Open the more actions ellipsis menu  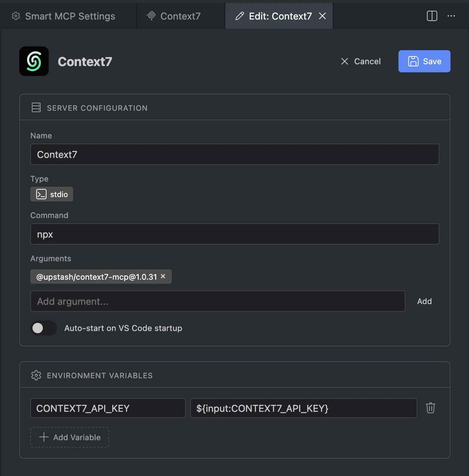coord(451,16)
